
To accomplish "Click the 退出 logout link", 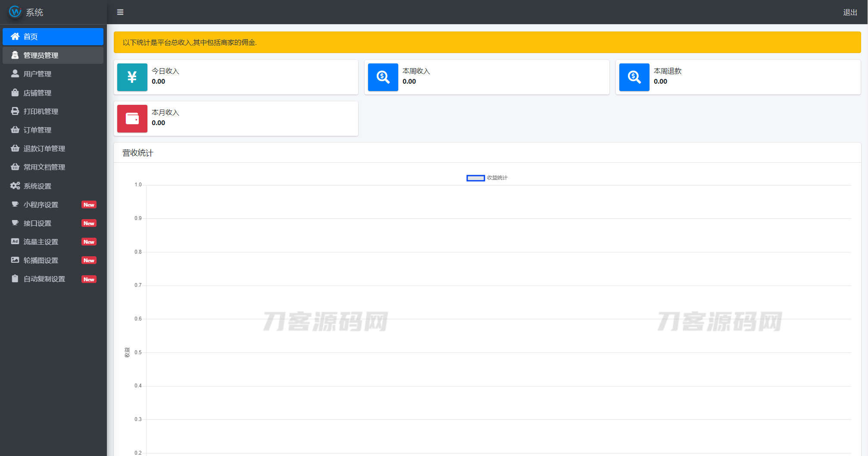I will (849, 13).
